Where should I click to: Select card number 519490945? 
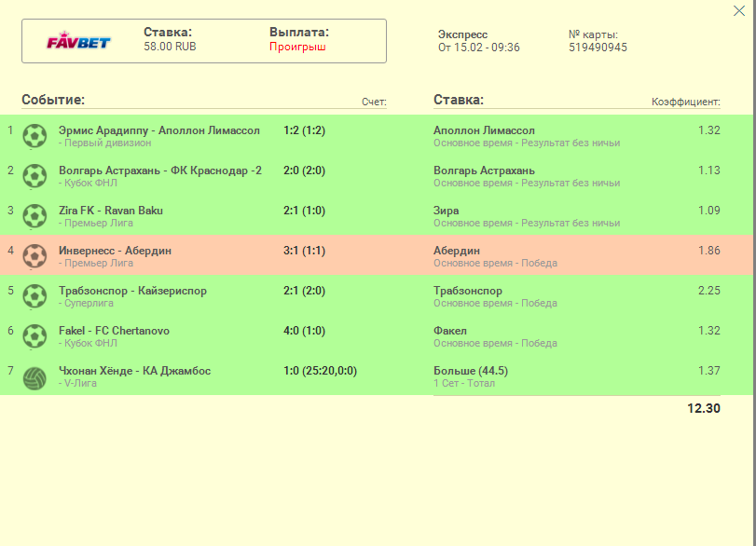pos(598,48)
